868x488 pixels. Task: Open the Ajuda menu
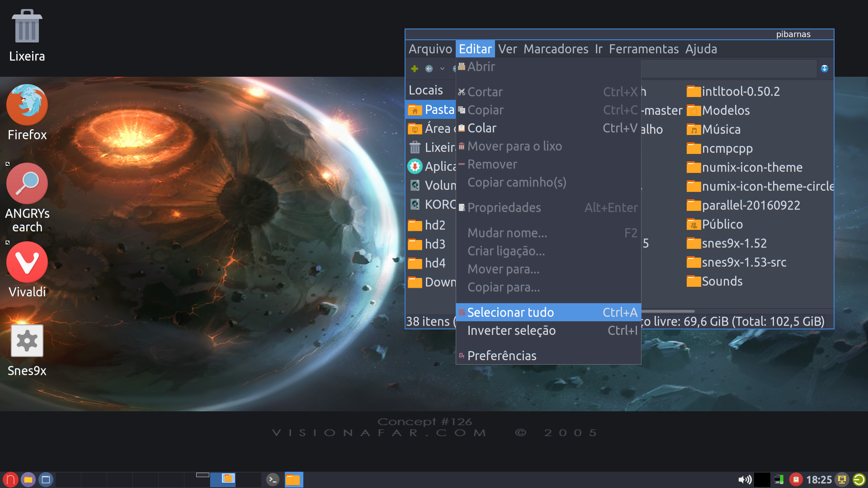click(701, 49)
